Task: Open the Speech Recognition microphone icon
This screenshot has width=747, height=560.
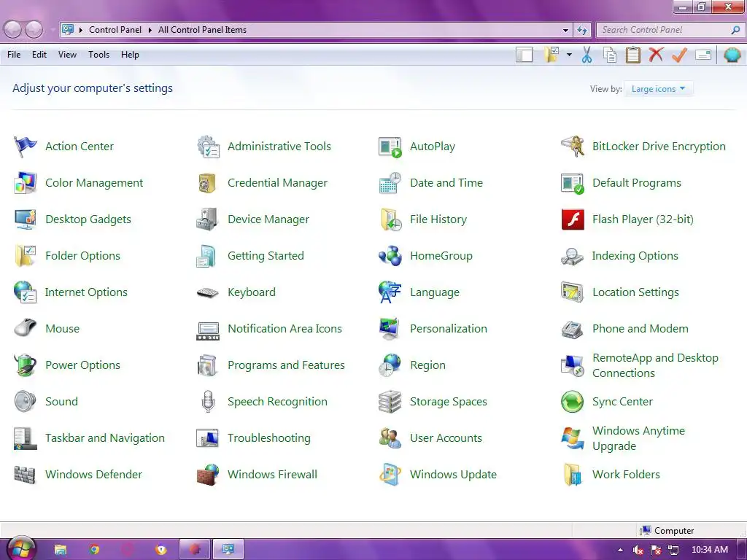Action: point(208,402)
